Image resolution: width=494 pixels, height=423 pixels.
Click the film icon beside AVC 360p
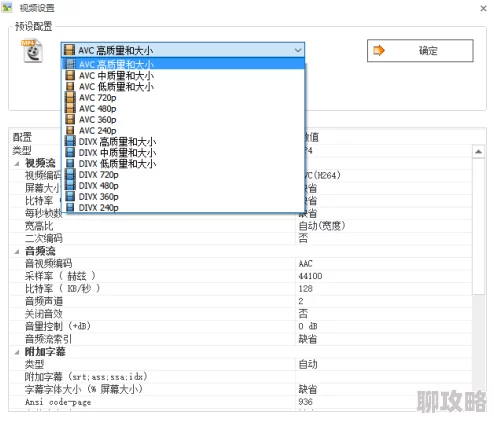pos(70,119)
